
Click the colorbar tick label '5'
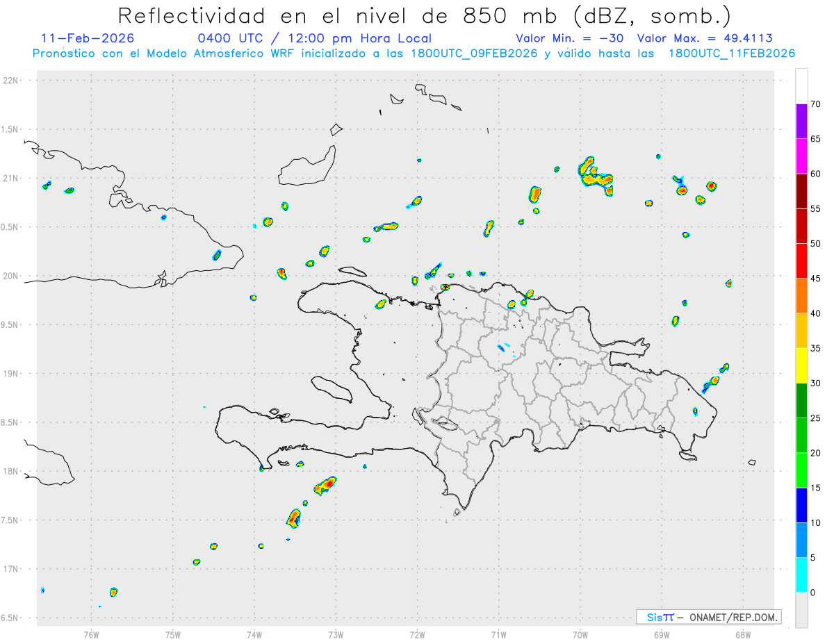point(813,558)
